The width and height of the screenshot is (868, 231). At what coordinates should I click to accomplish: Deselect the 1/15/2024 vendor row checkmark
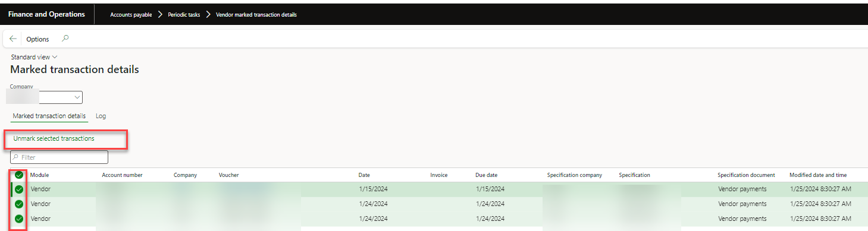[x=19, y=189]
